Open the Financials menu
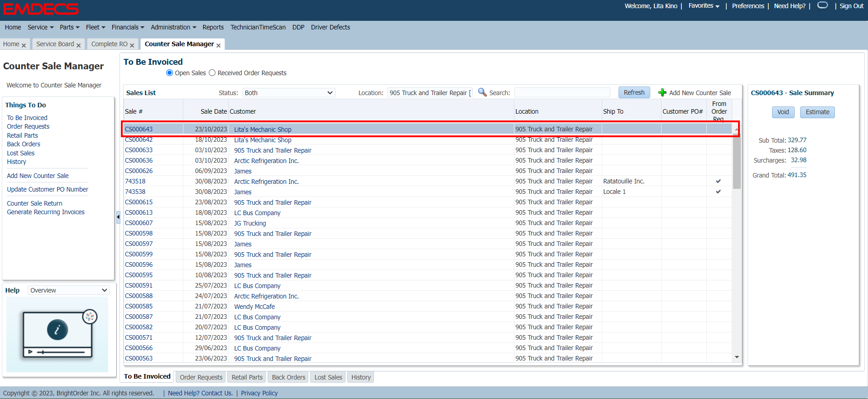 [128, 27]
